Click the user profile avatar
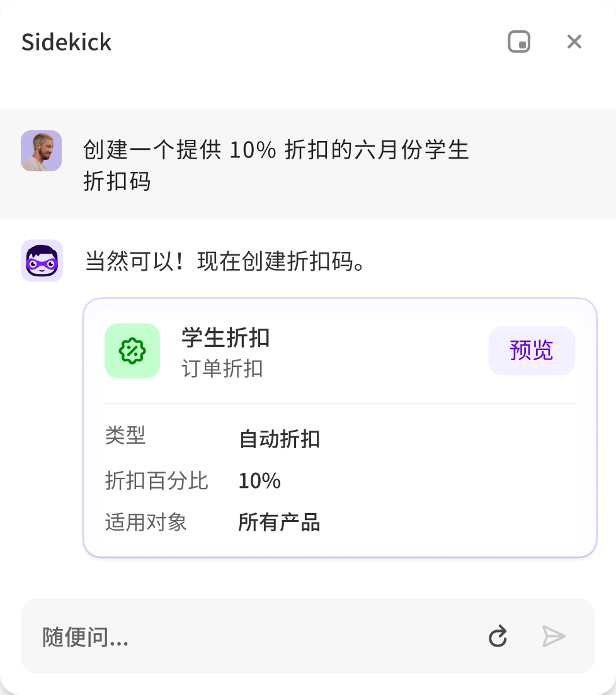Viewport: 616px width, 695px height. (41, 151)
